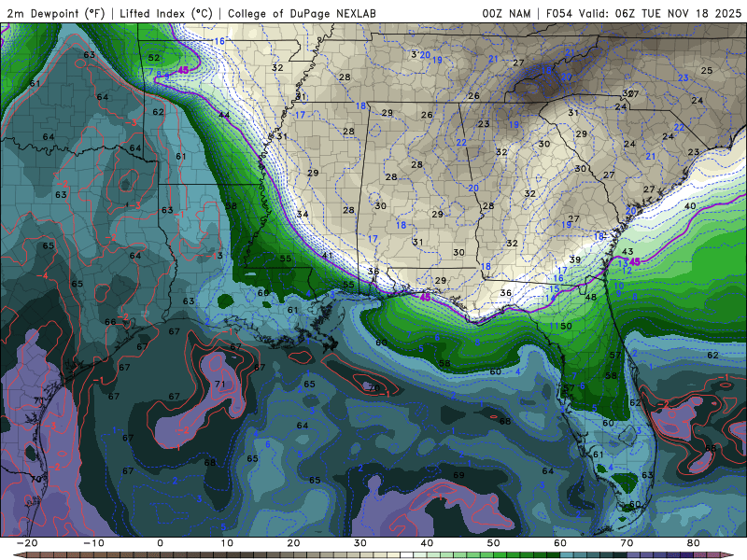
Task: Click the '80' colorbar scale label
Action: (x=694, y=543)
